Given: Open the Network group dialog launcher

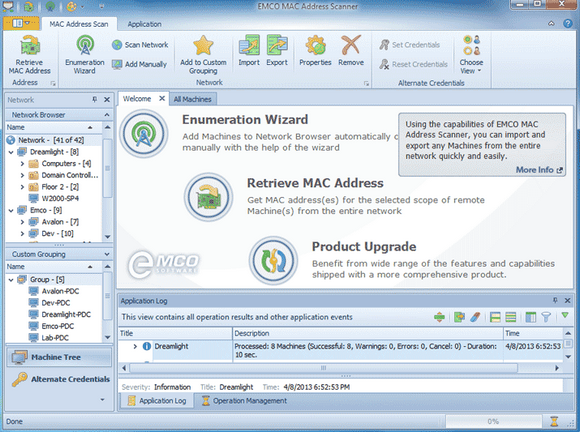Looking at the screenshot, I should (366, 84).
